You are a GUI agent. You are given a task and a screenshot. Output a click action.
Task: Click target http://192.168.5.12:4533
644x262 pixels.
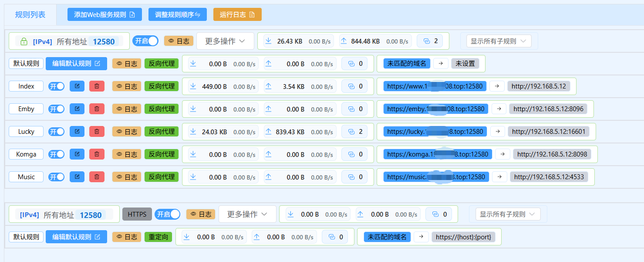tap(549, 177)
